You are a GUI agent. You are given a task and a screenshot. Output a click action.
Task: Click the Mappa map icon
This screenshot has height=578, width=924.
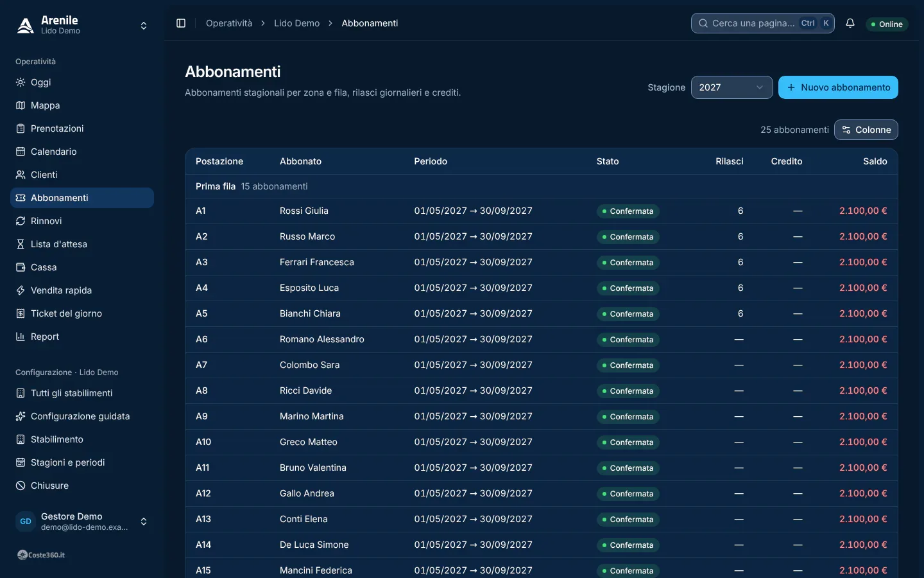pos(21,105)
